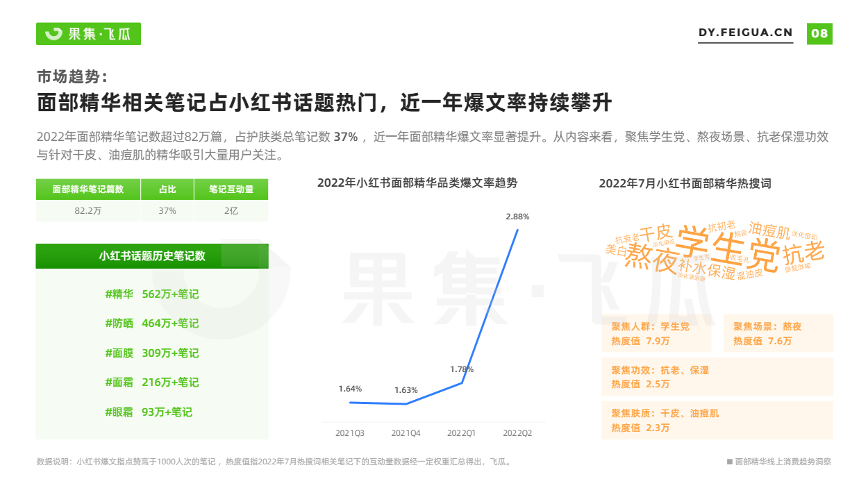Click 干皮 in the word cloud

click(655, 233)
